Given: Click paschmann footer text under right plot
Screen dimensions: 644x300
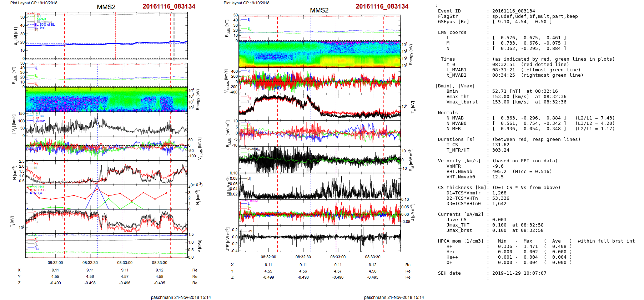Looking at the screenshot, I should 394,297.
